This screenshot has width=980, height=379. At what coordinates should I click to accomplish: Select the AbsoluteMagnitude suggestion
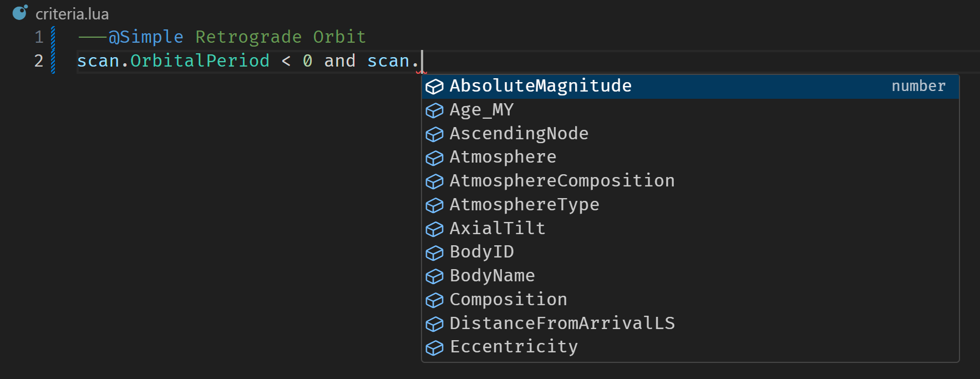690,87
